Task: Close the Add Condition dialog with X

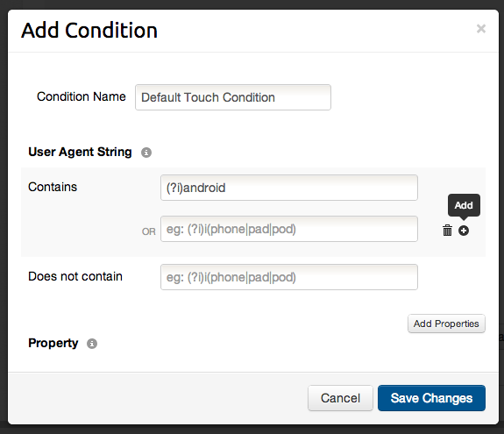Action: 481,29
